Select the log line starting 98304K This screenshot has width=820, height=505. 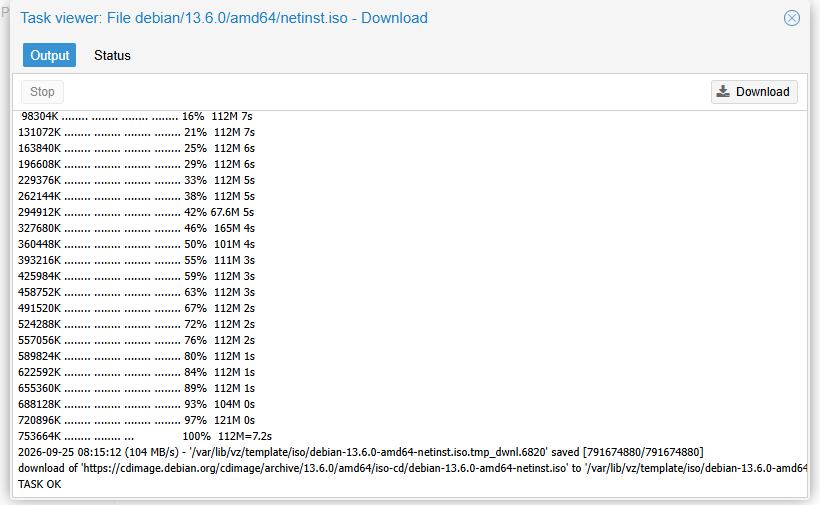(137, 116)
